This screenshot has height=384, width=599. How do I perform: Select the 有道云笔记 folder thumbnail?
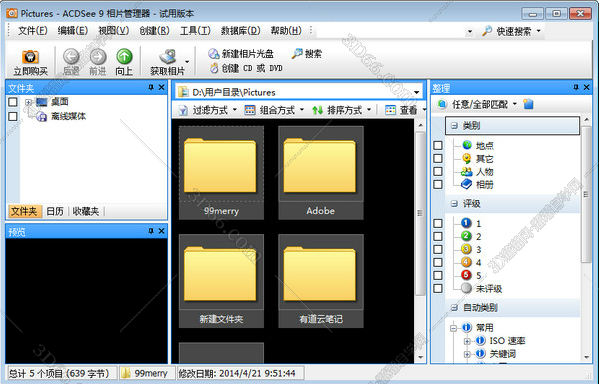[321, 281]
